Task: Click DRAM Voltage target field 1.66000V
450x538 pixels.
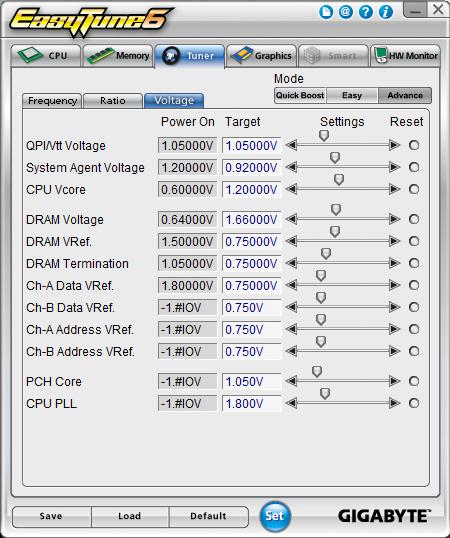Action: (252, 219)
